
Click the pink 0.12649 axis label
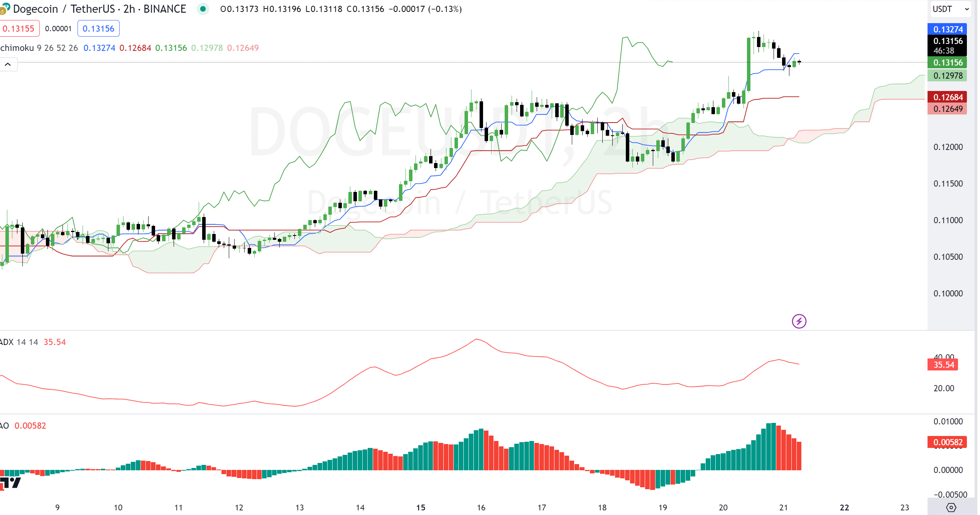tap(947, 109)
